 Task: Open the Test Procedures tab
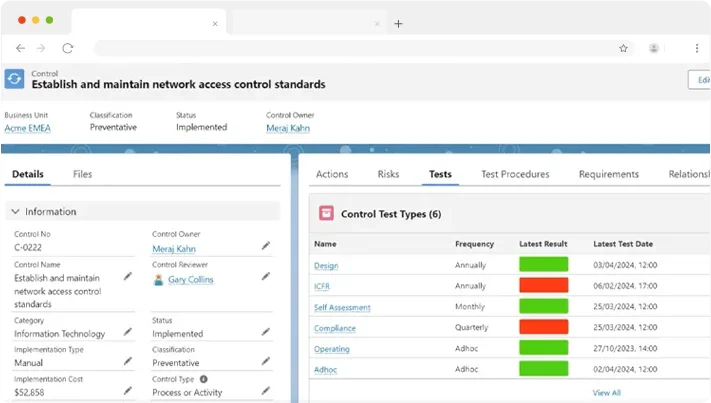[x=515, y=174]
